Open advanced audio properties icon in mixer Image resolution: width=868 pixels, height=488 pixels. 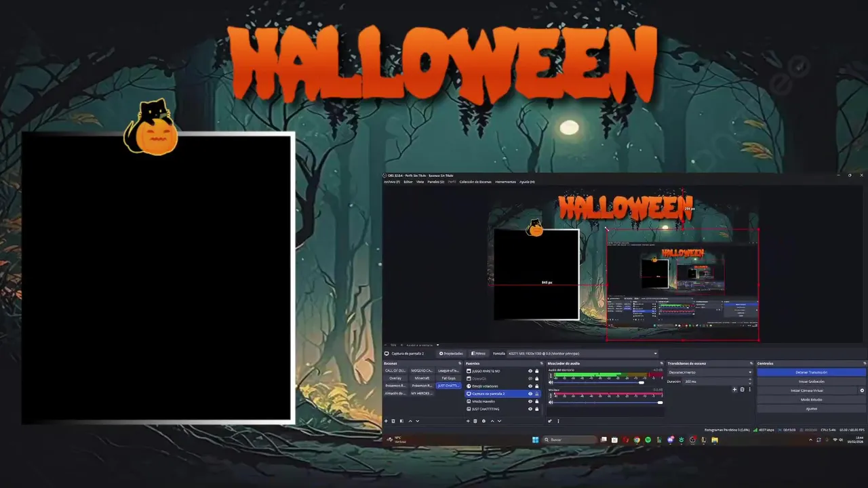click(x=550, y=421)
